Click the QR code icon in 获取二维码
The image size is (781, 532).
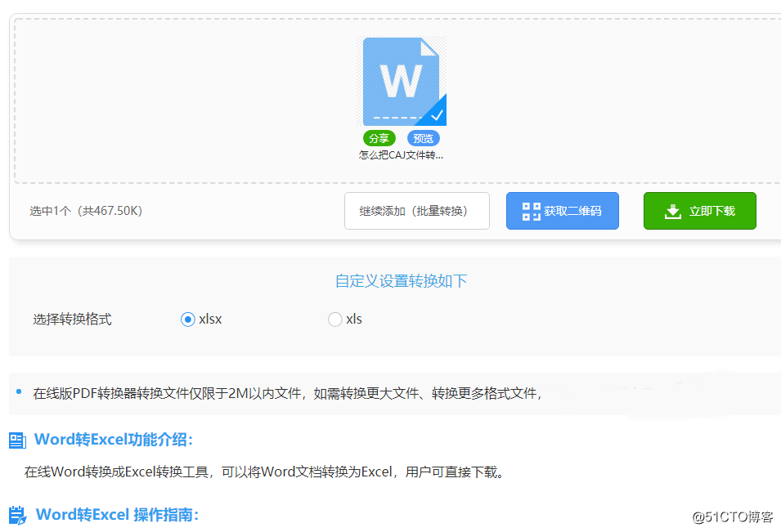pyautogui.click(x=531, y=211)
